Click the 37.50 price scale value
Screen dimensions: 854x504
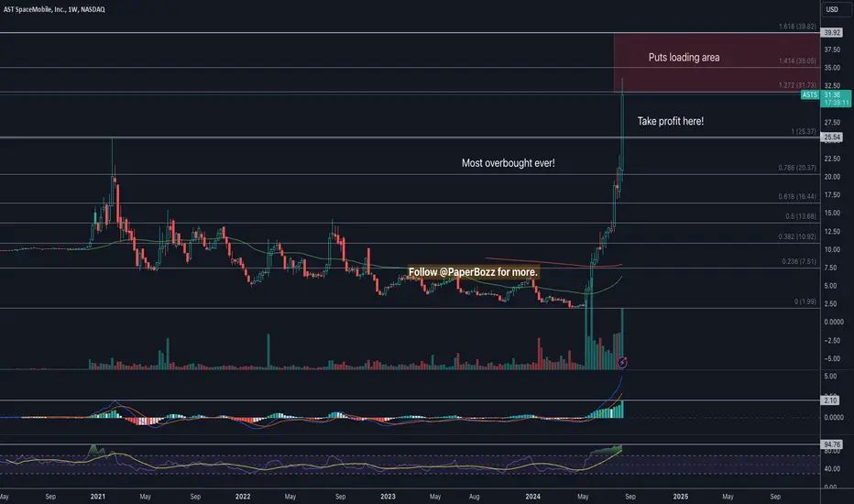pyautogui.click(x=832, y=49)
